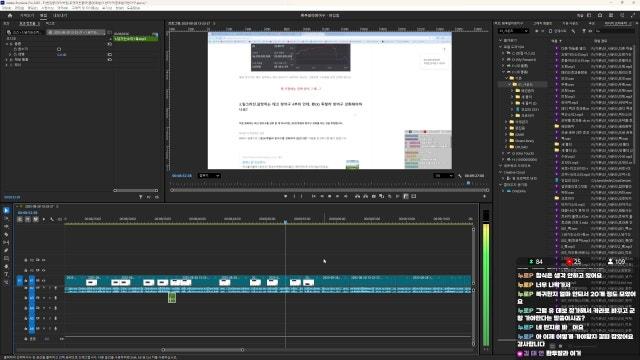The width and height of the screenshot is (640, 360).
Task: Open the File menu
Action: 6,8
